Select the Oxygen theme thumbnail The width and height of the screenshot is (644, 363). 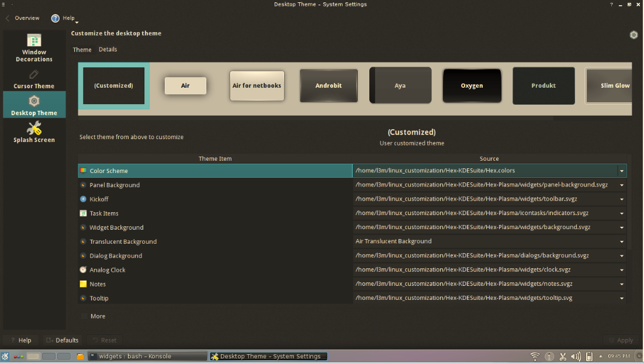[x=472, y=85]
